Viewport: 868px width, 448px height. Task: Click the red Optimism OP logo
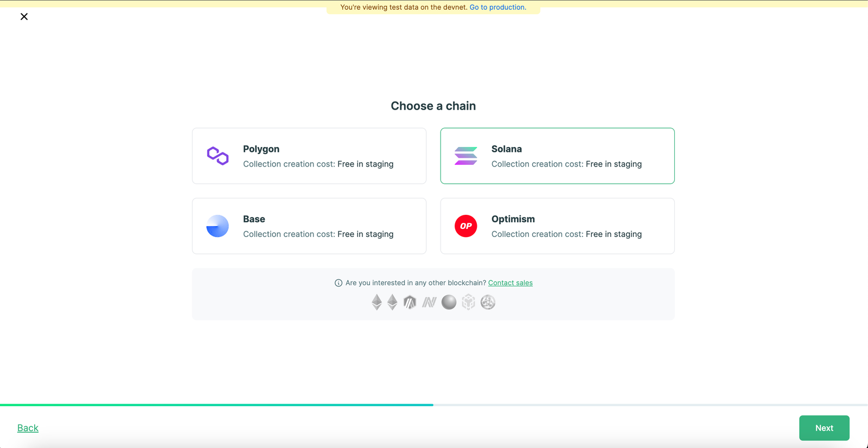(x=465, y=226)
